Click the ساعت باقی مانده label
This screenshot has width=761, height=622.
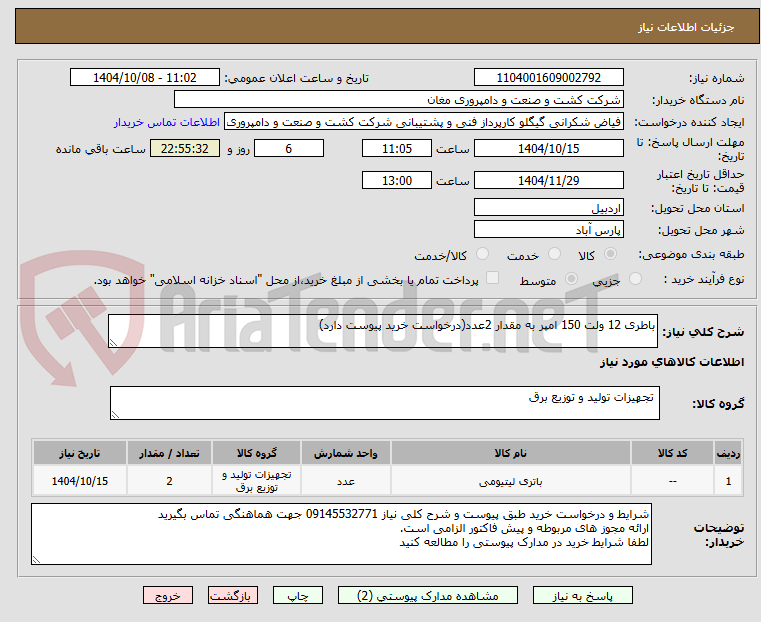click(x=100, y=149)
